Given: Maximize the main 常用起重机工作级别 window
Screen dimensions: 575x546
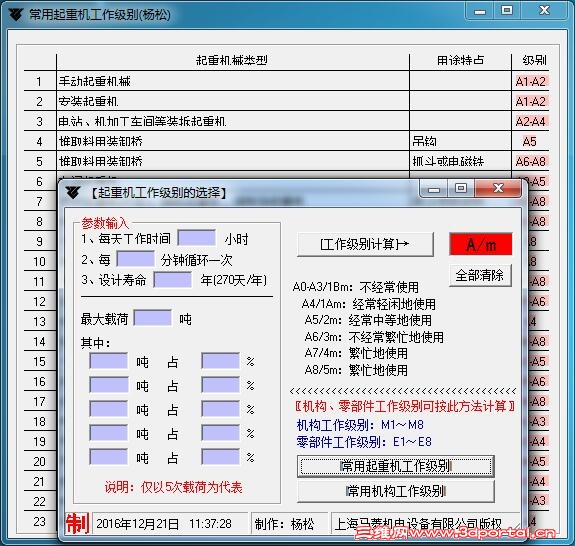Looking at the screenshot, I should 507,10.
